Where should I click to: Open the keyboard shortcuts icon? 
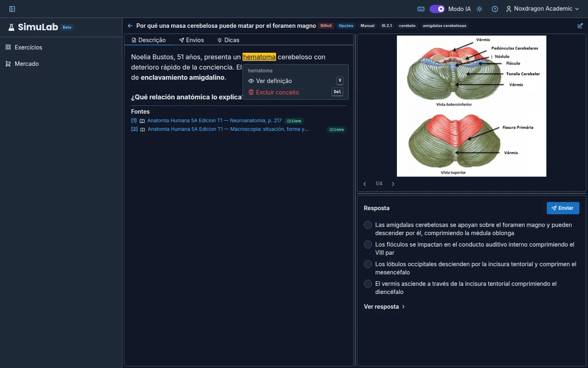(x=421, y=9)
